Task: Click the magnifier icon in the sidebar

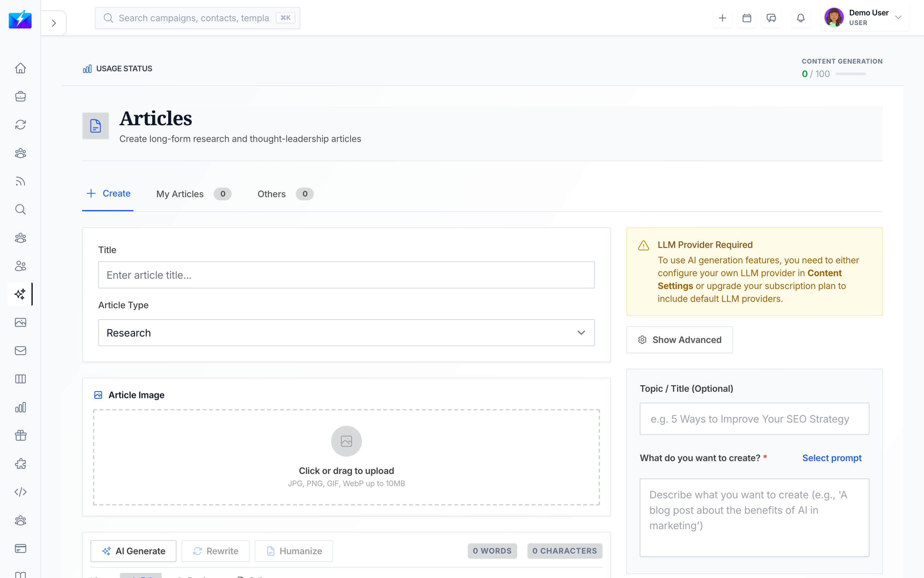Action: 20,209
